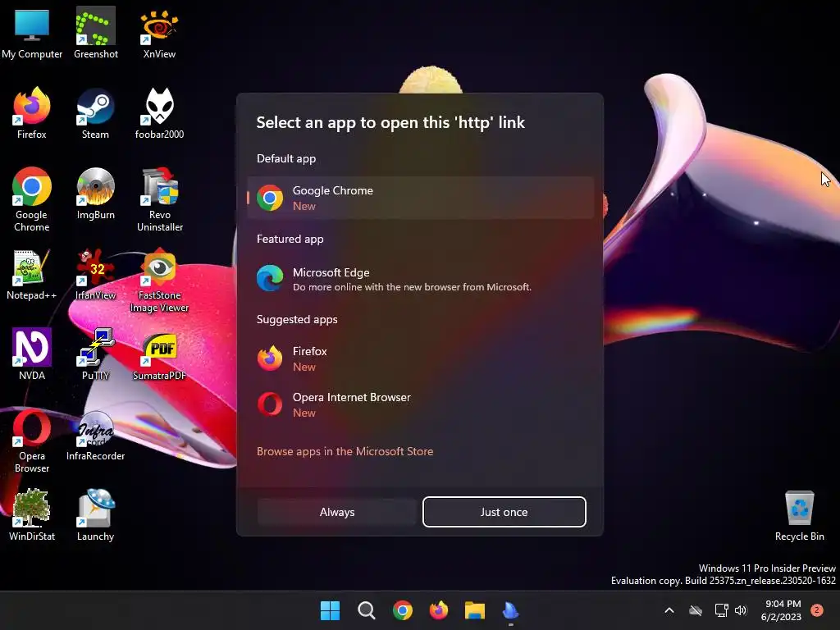Open the clock showing 9:04 PM
The image size is (840, 630).
tap(782, 610)
